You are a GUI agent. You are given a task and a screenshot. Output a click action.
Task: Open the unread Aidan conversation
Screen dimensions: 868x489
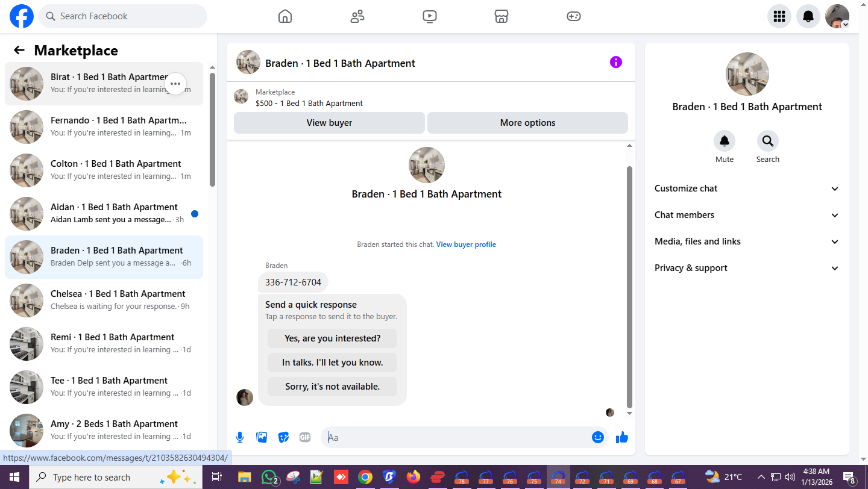[104, 214]
